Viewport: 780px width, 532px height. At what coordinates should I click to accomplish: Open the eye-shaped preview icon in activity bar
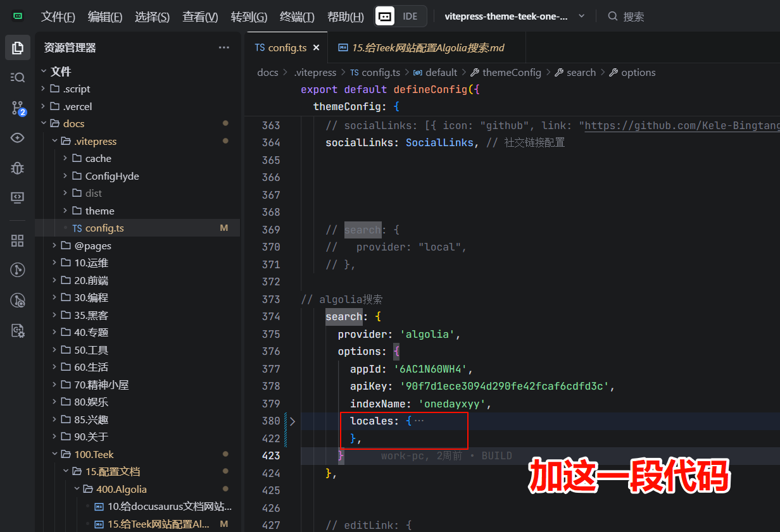click(18, 138)
